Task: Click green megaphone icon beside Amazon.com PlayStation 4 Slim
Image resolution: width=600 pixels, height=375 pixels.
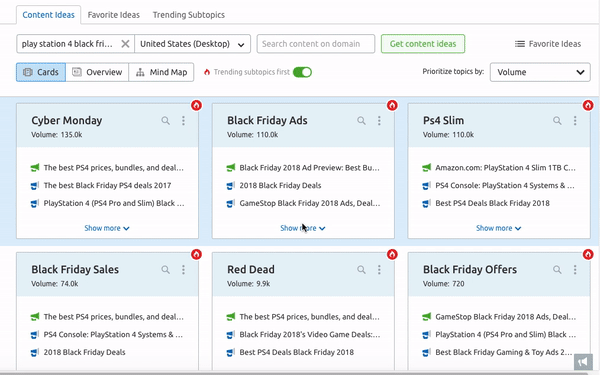Action: point(427,168)
